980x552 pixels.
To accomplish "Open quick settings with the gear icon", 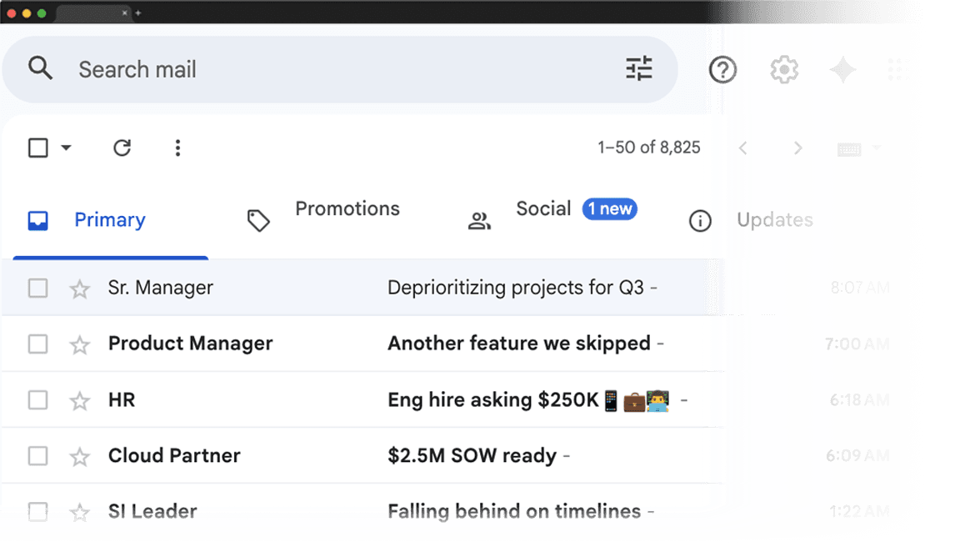I will pyautogui.click(x=783, y=69).
